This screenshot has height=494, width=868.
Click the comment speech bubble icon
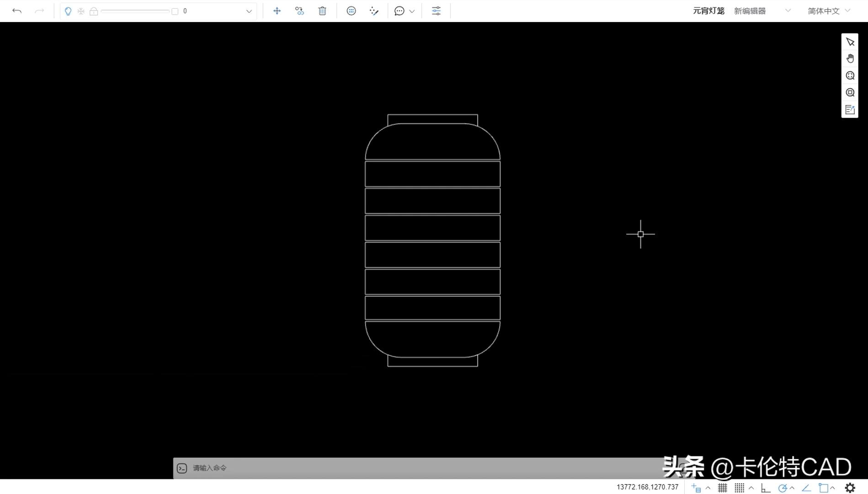point(399,11)
